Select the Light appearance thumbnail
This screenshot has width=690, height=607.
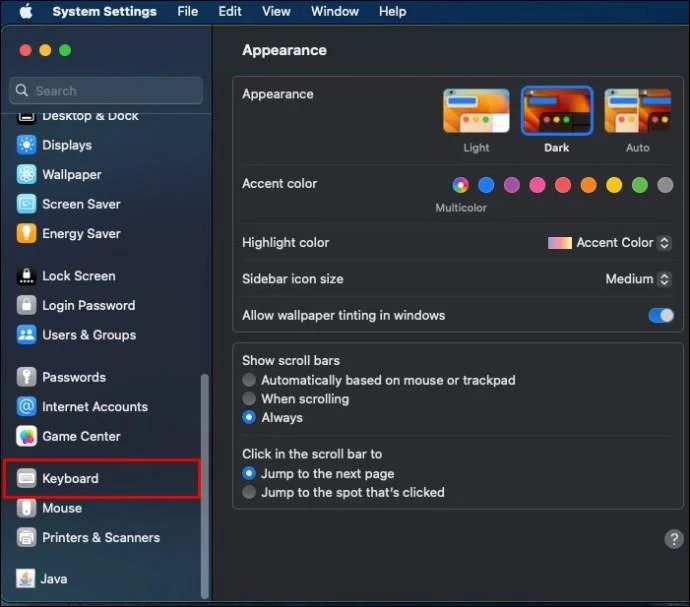pos(476,111)
